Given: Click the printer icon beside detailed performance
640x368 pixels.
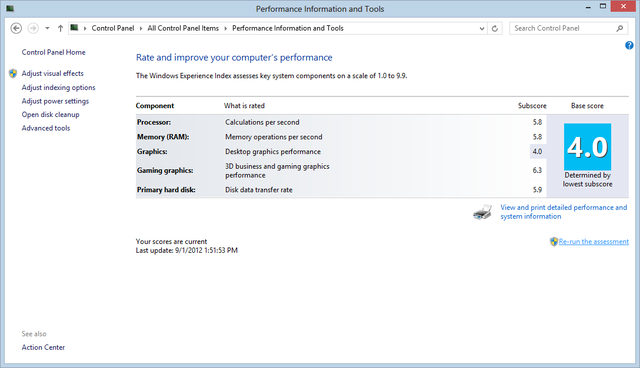Looking at the screenshot, I should click(482, 212).
